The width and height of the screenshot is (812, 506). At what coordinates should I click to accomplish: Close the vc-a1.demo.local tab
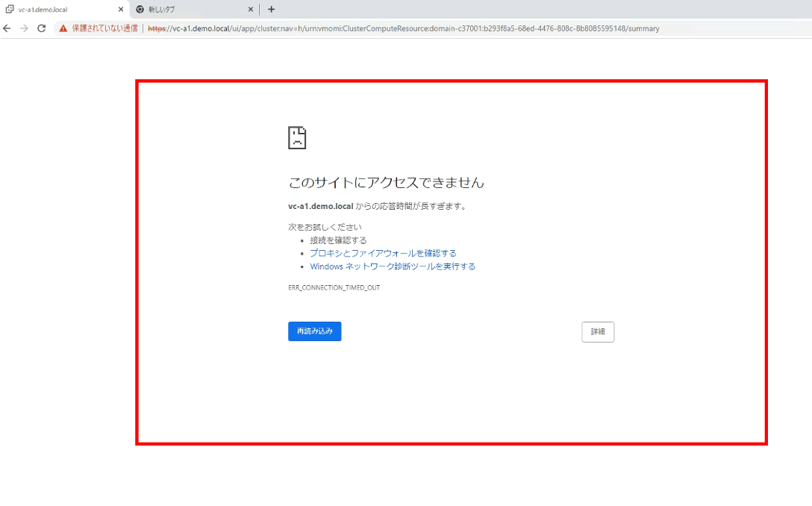pyautogui.click(x=121, y=9)
